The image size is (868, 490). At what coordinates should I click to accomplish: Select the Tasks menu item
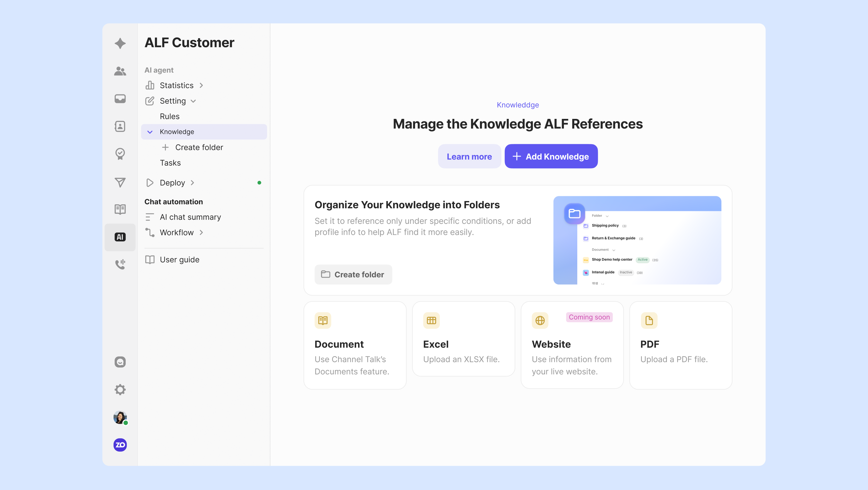[170, 163]
